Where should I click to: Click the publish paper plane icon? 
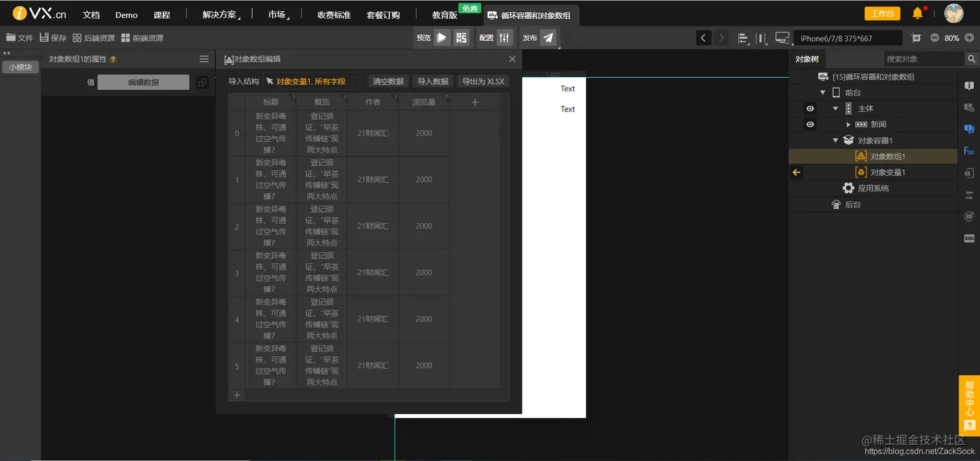[x=548, y=38]
